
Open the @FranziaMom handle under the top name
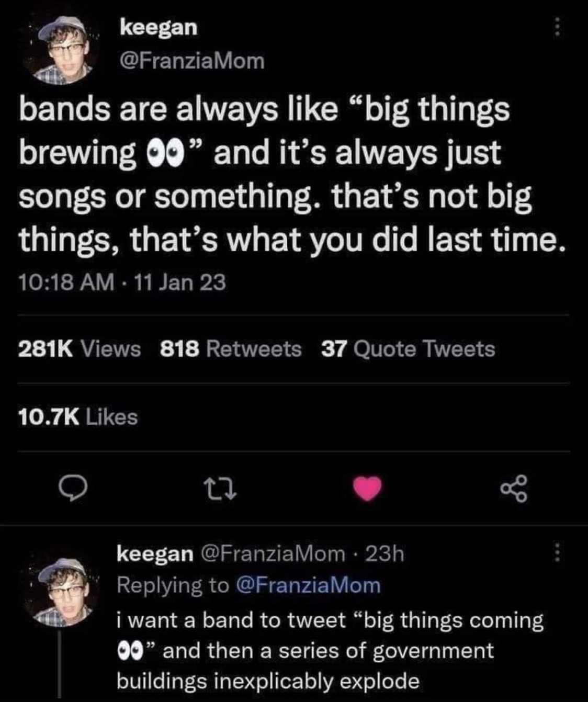[x=192, y=61]
